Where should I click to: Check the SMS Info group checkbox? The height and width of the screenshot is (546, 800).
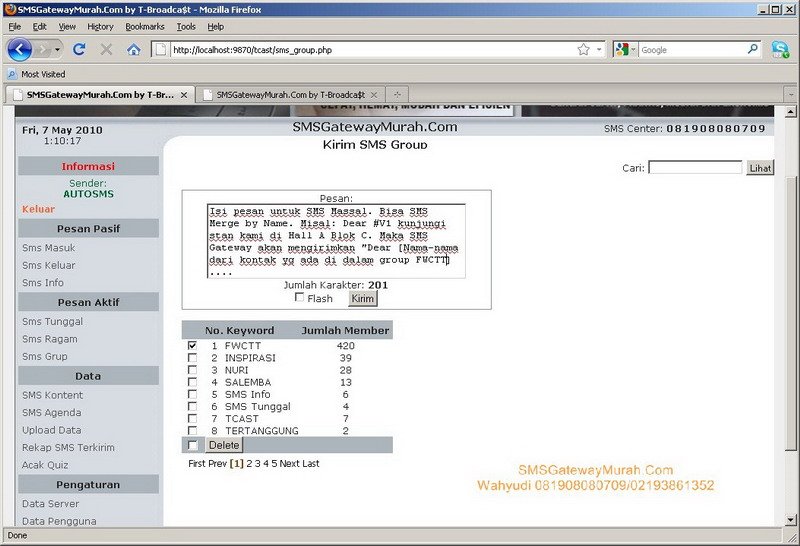click(x=192, y=394)
